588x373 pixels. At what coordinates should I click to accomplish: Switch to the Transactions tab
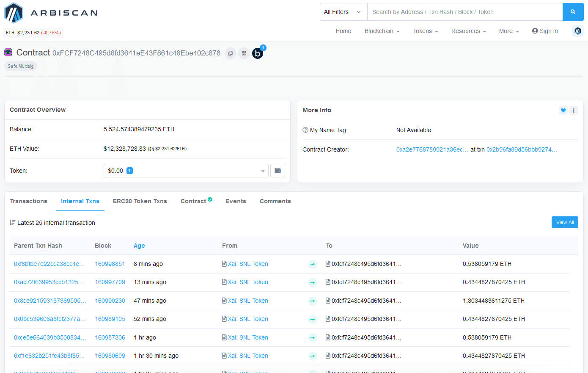pyautogui.click(x=29, y=201)
